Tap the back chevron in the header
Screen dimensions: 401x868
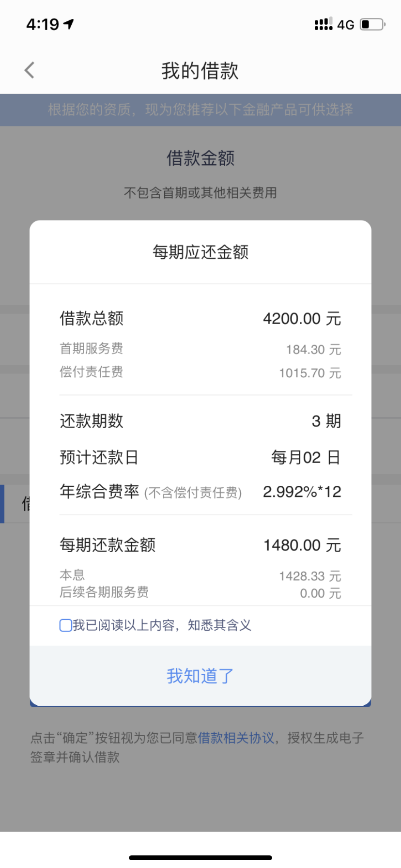[30, 70]
